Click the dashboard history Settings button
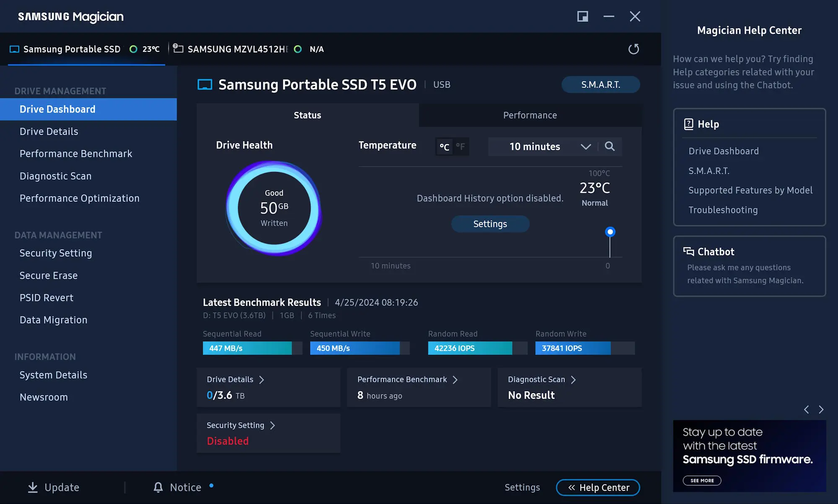 coord(490,224)
